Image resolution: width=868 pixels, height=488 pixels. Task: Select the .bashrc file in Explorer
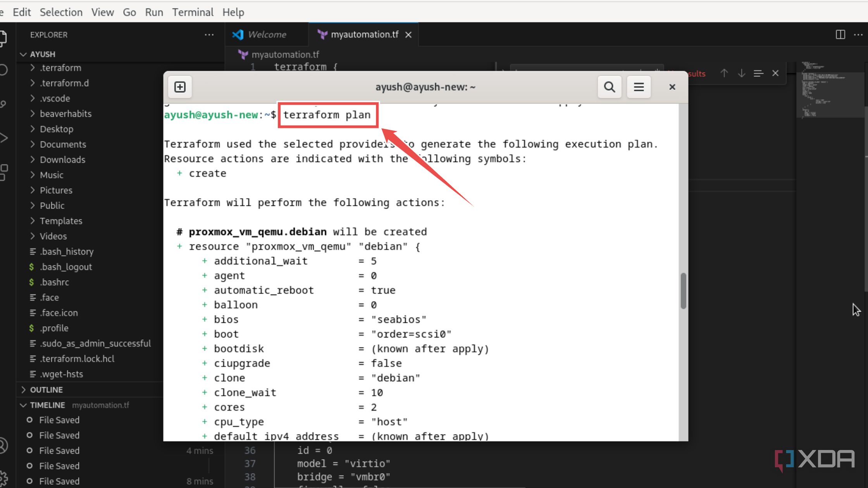coord(55,282)
